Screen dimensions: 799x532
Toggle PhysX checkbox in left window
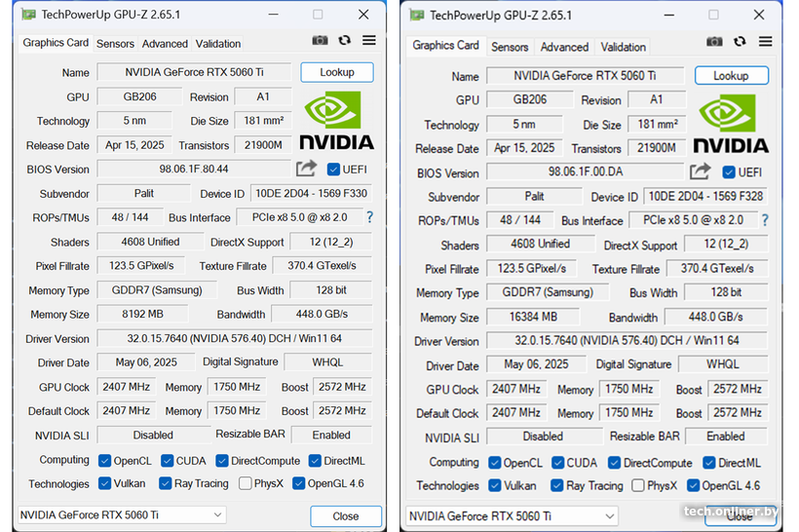246,483
